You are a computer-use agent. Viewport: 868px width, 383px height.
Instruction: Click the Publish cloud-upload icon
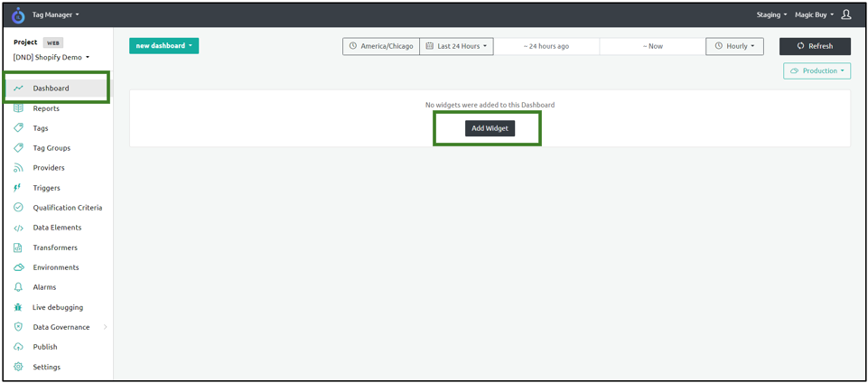click(18, 347)
